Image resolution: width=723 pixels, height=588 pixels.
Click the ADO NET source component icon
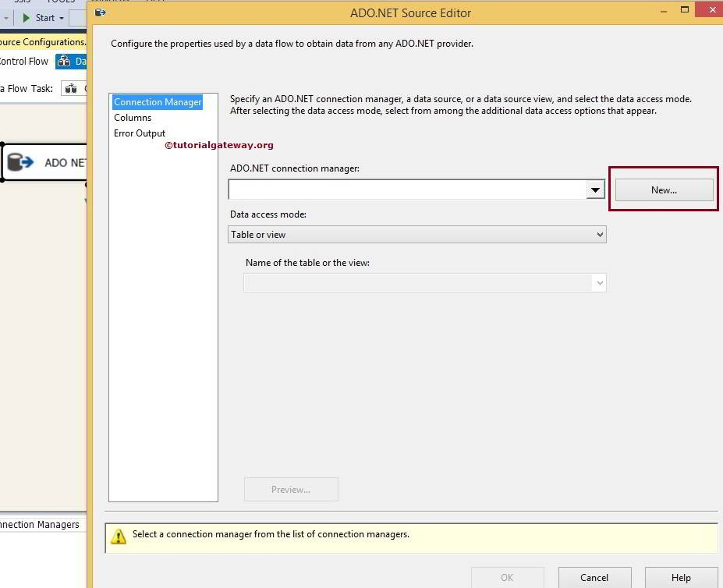point(20,162)
